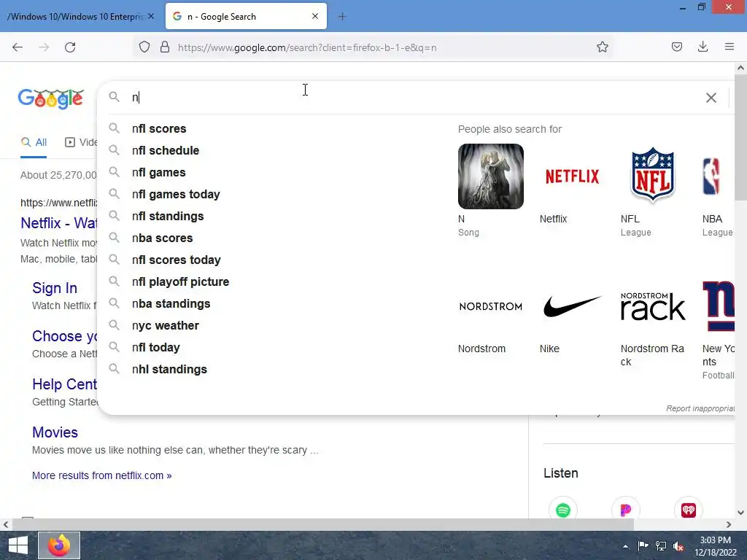Click the Netflix logo thumbnail
The height and width of the screenshot is (560, 747).
click(x=572, y=176)
